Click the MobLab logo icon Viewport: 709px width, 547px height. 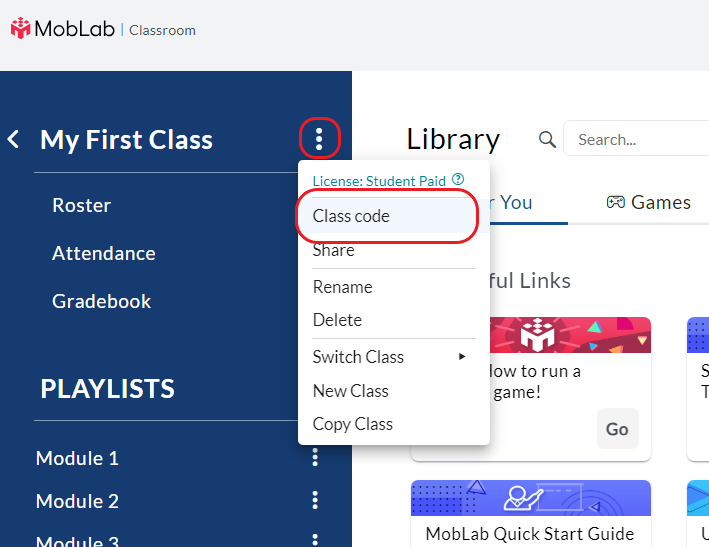tap(20, 28)
